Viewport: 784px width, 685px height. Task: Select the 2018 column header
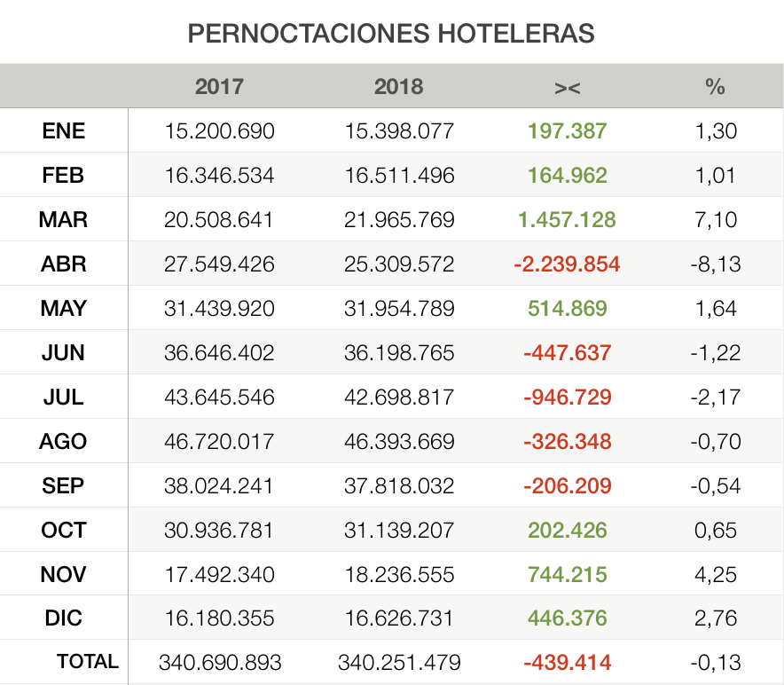[398, 86]
